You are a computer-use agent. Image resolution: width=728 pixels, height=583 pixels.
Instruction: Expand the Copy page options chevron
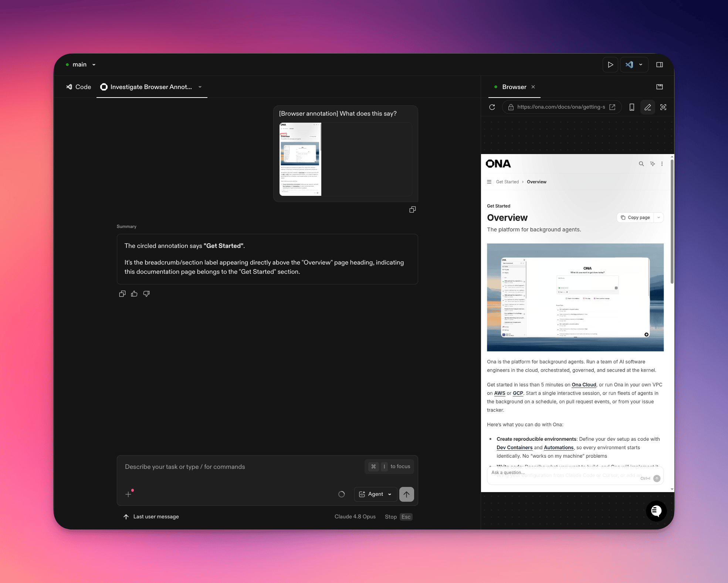658,218
